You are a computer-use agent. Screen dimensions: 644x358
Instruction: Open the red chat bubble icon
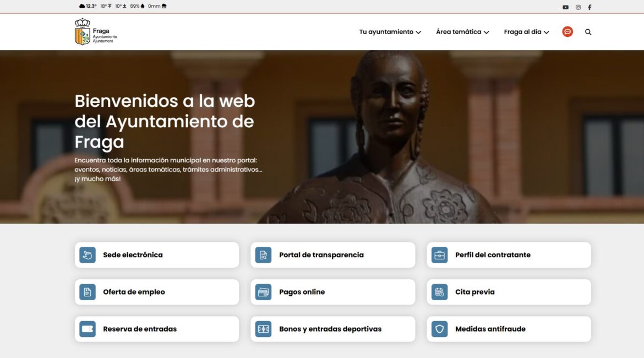tap(567, 31)
